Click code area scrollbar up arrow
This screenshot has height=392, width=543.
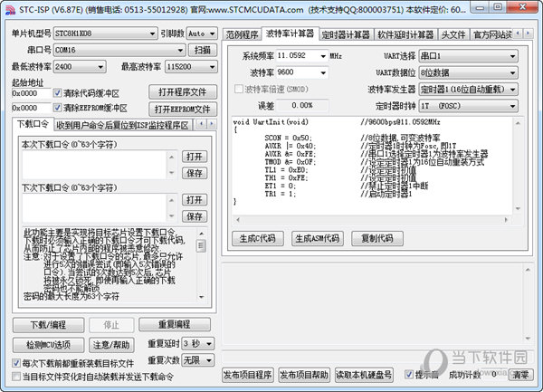tap(518, 123)
